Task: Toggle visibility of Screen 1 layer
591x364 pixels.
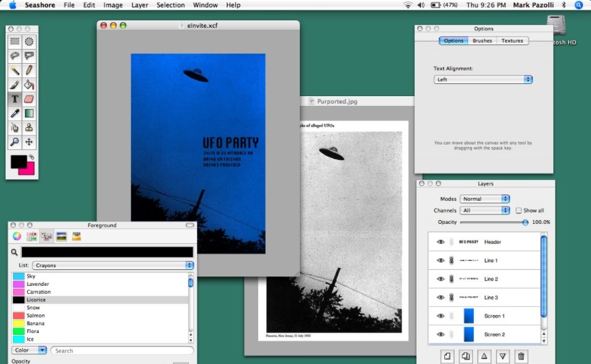Action: tap(441, 316)
